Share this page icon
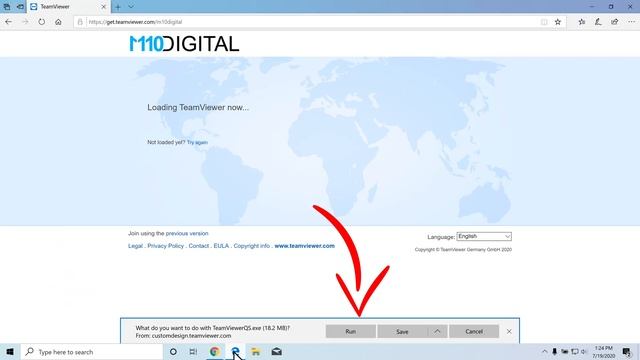Viewport: 640px width, 360px height. [x=615, y=22]
